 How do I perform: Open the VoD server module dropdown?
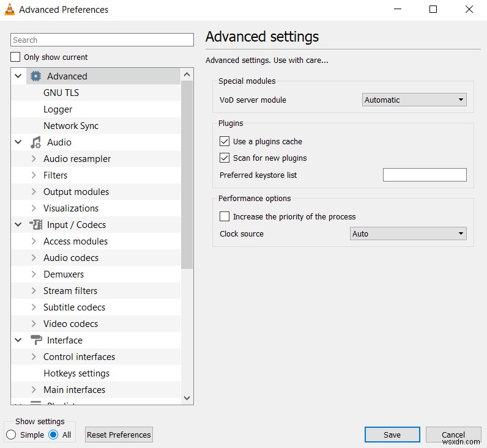[x=414, y=100]
